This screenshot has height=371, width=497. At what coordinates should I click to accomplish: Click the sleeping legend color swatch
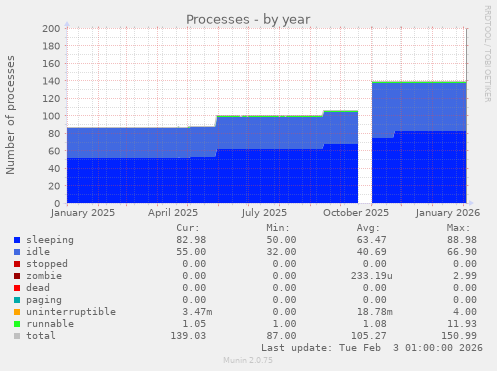(x=17, y=240)
